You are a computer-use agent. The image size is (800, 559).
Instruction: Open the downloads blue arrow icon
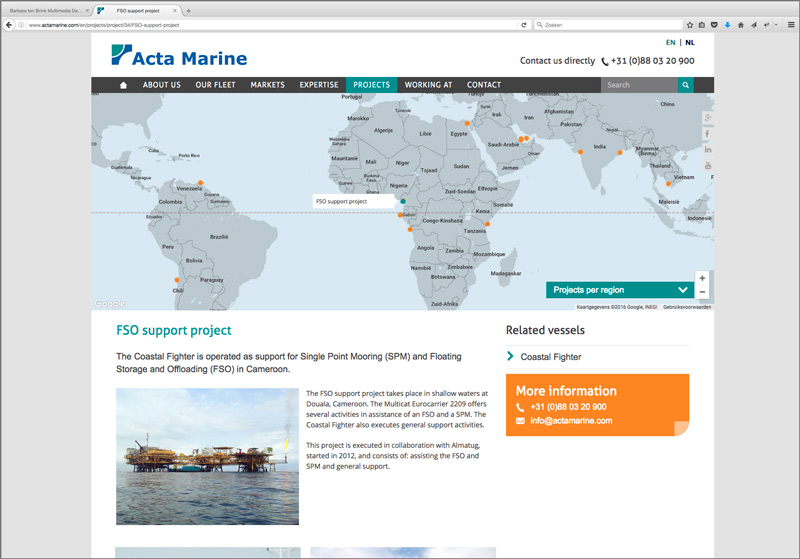[728, 24]
